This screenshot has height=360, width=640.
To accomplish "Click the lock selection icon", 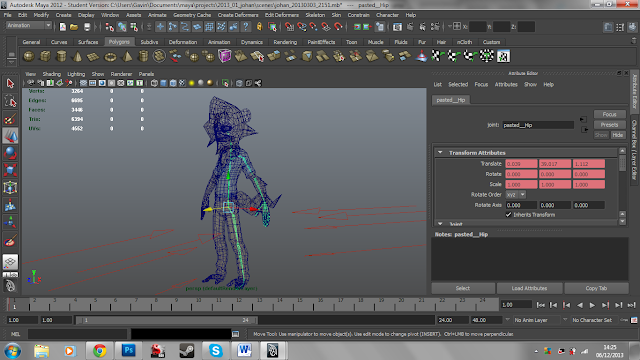I will [259, 27].
